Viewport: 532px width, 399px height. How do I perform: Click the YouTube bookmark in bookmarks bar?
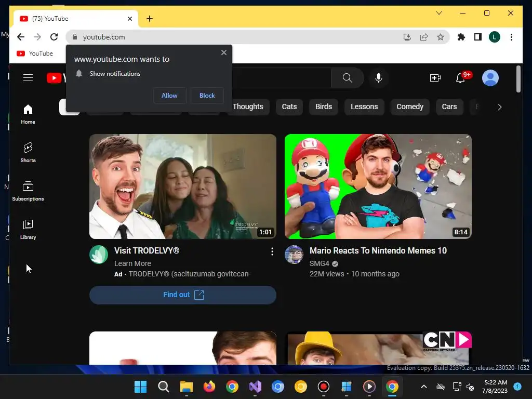[35, 54]
